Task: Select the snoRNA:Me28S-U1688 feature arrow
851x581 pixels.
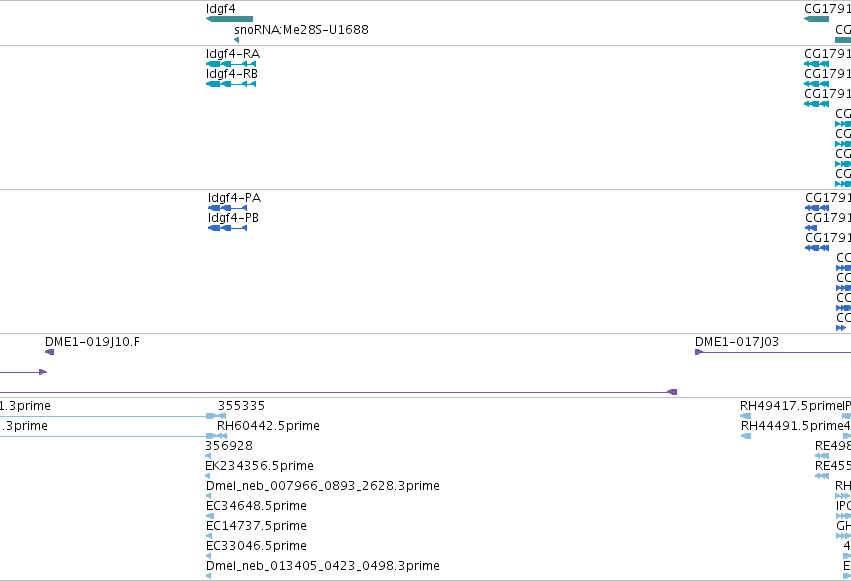Action: [237, 40]
